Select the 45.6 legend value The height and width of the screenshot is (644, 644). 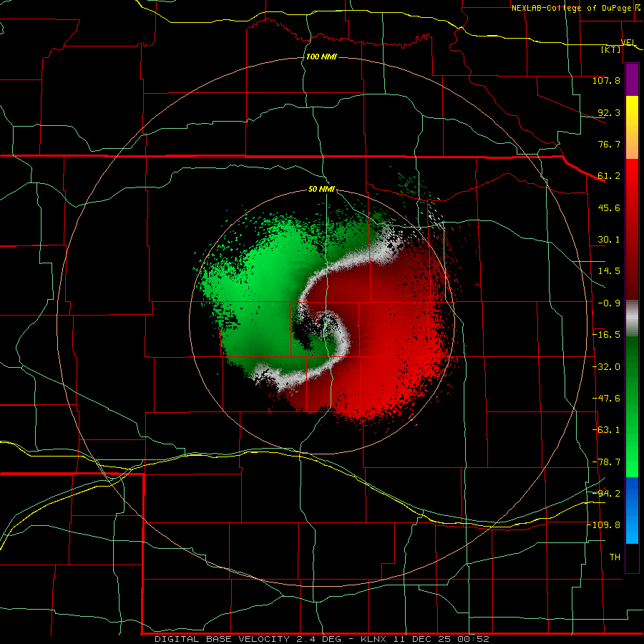coord(609,208)
